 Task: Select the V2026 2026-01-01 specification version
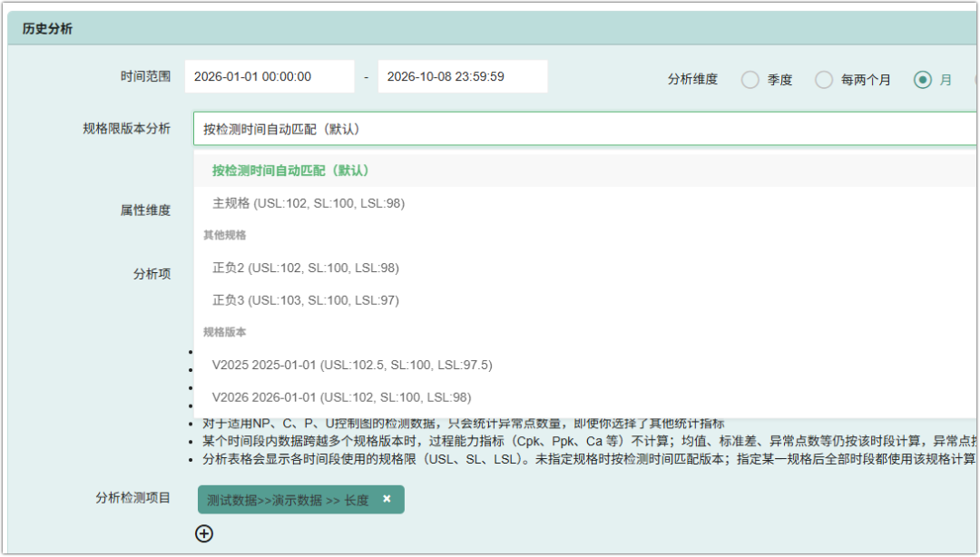[584, 397]
